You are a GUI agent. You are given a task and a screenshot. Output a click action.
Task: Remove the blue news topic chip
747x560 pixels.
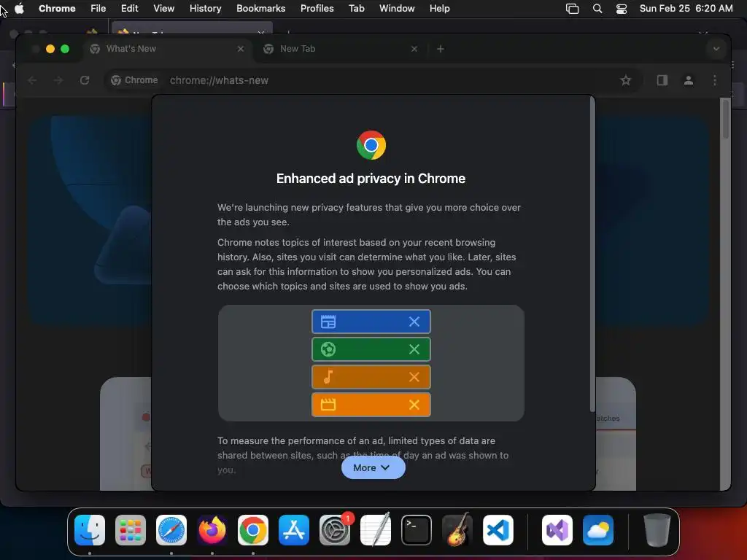pyautogui.click(x=414, y=322)
